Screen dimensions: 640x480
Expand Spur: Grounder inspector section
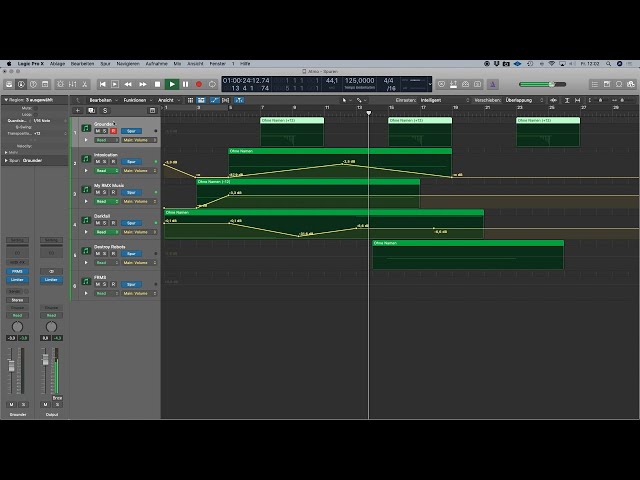pos(6,160)
